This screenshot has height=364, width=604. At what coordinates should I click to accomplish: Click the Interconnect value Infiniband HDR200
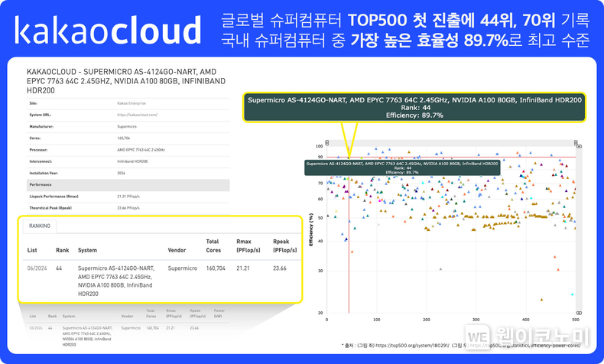coord(132,161)
